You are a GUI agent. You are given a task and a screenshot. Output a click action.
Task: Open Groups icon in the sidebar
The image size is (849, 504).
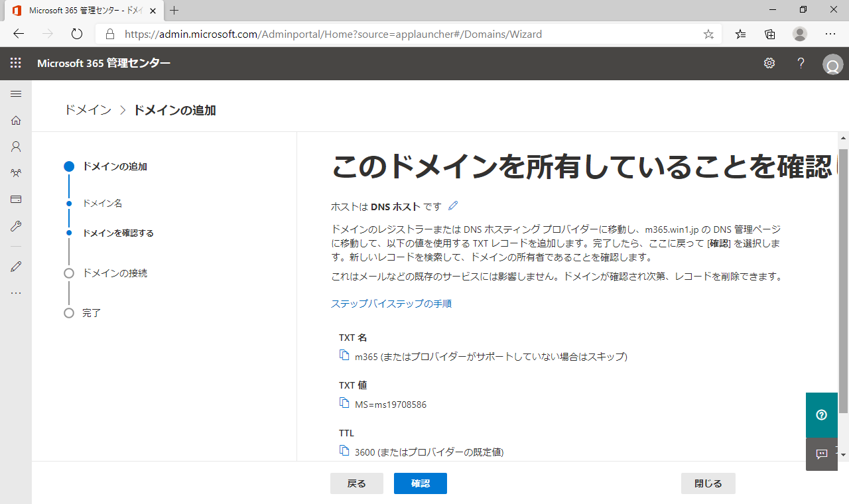[x=16, y=173]
